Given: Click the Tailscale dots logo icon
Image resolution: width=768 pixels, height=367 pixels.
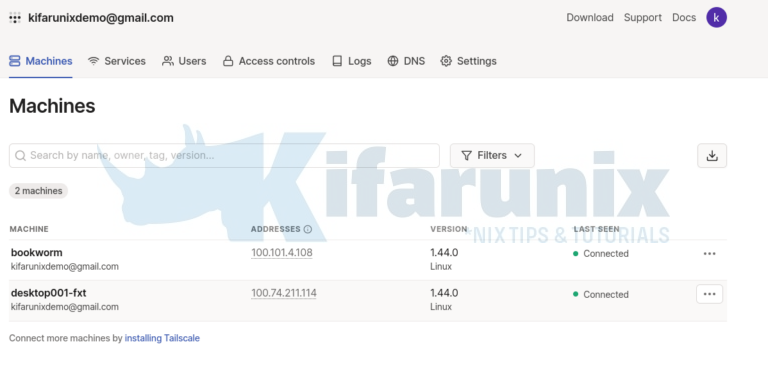Looking at the screenshot, I should [x=15, y=18].
